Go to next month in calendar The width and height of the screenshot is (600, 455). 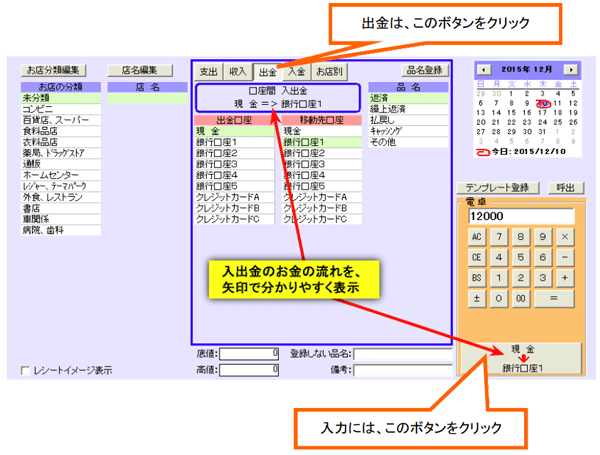[x=571, y=70]
